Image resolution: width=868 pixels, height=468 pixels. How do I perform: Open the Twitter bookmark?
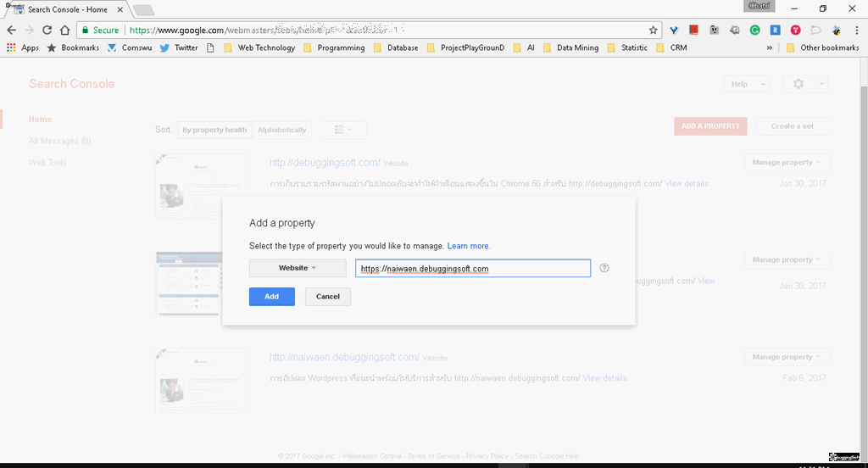click(x=179, y=47)
